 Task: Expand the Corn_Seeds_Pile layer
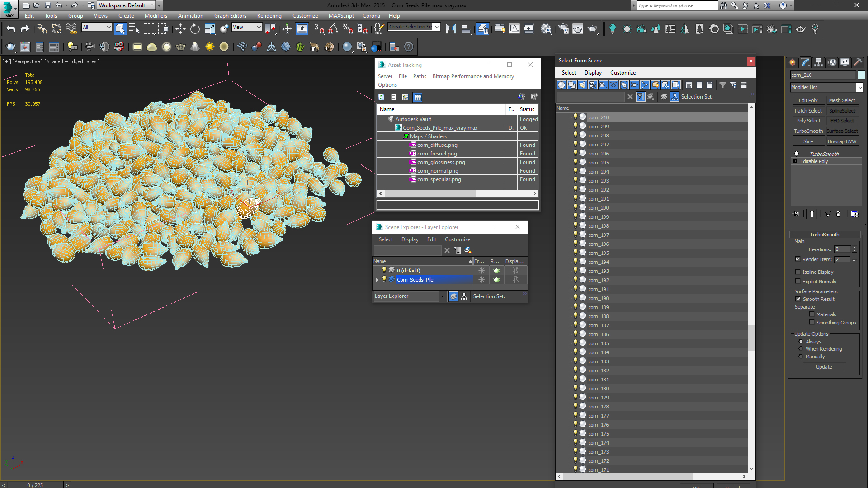[377, 280]
